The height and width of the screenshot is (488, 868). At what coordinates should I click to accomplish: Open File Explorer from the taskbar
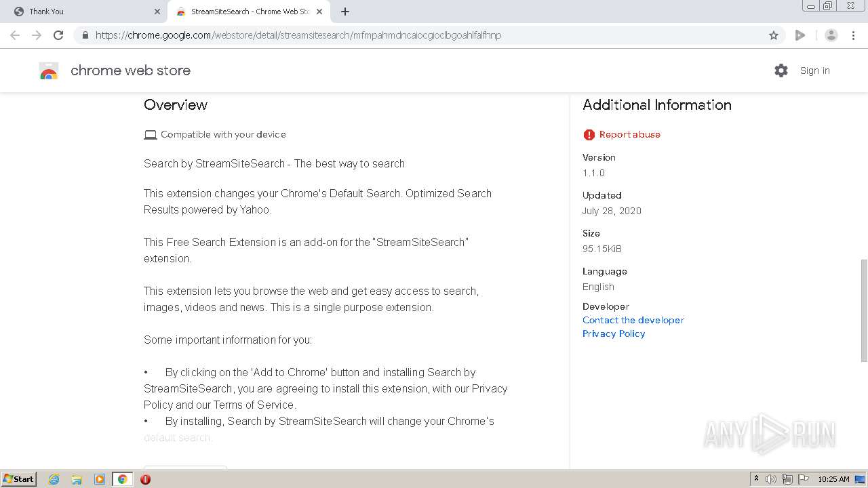(x=77, y=479)
